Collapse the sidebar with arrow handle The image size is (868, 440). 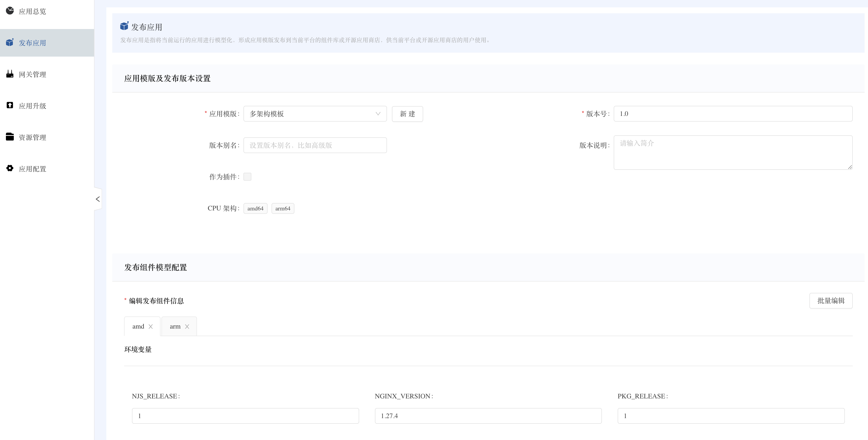(98, 199)
